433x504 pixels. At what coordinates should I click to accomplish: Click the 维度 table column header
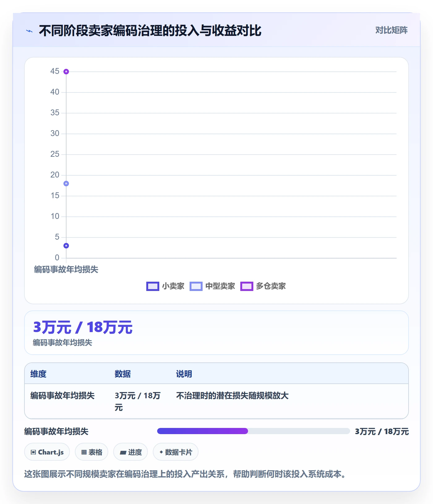38,374
